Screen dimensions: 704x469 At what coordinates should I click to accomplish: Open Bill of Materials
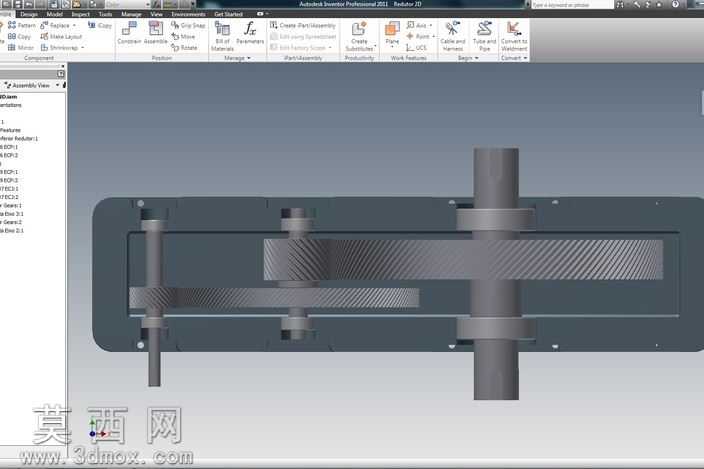(x=222, y=36)
